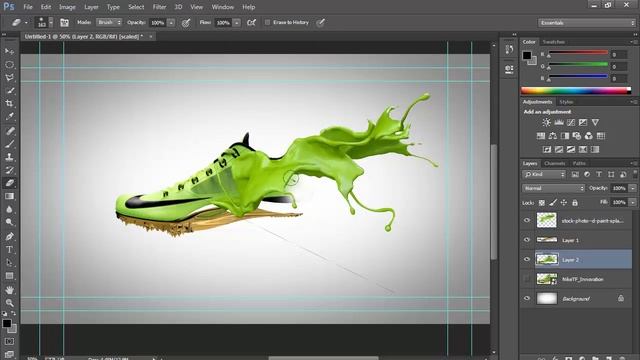Open the eraser Mode dropdown
The height and width of the screenshot is (360, 640).
(x=109, y=22)
